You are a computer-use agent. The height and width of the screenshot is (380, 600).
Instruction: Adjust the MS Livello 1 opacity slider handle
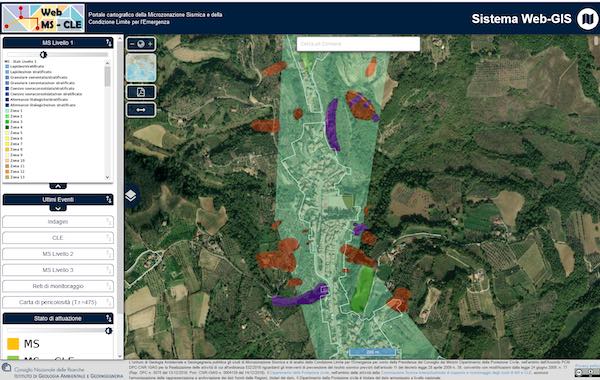point(43,55)
